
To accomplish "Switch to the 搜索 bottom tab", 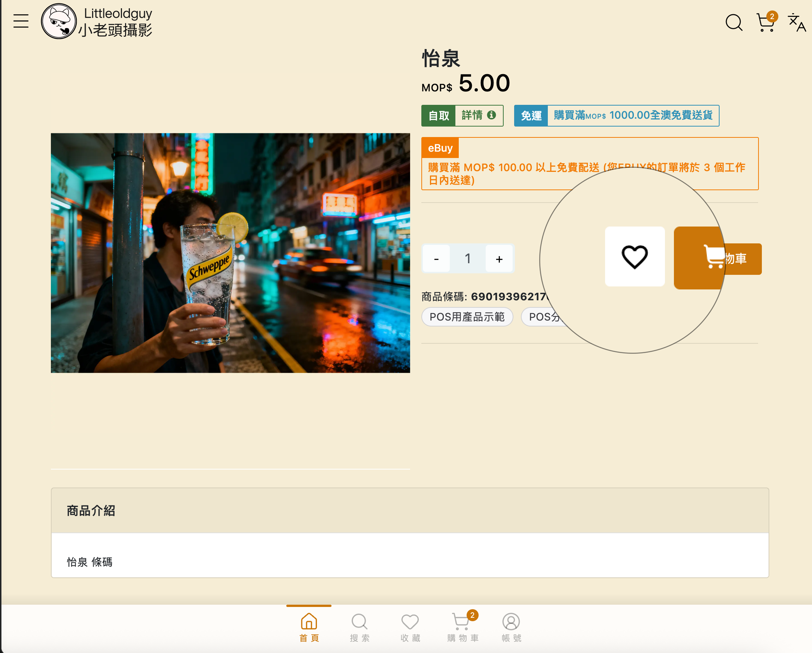I will 359,627.
